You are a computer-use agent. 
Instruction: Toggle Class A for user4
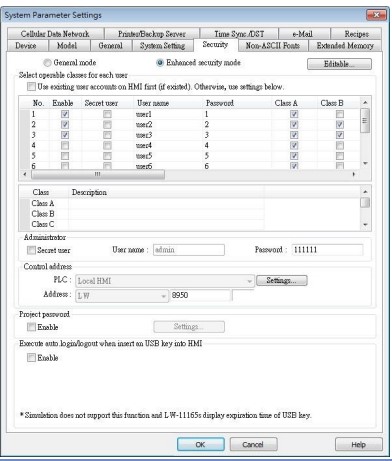294,145
